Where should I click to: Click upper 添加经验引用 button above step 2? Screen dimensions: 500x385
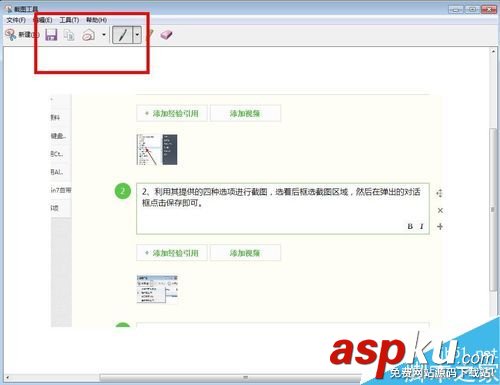[x=172, y=113]
